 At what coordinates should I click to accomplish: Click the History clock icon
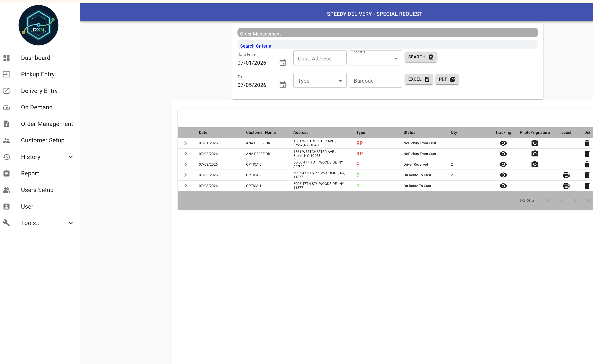(x=6, y=157)
